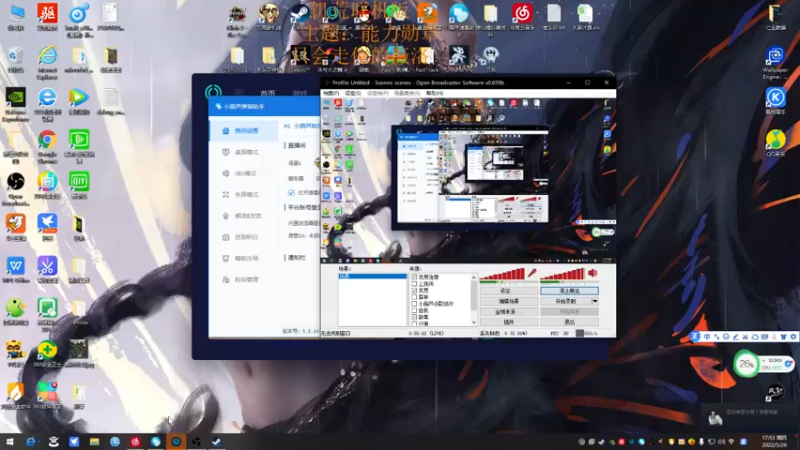Open This PC desktop icon
This screenshot has width=800, height=450.
[16, 17]
